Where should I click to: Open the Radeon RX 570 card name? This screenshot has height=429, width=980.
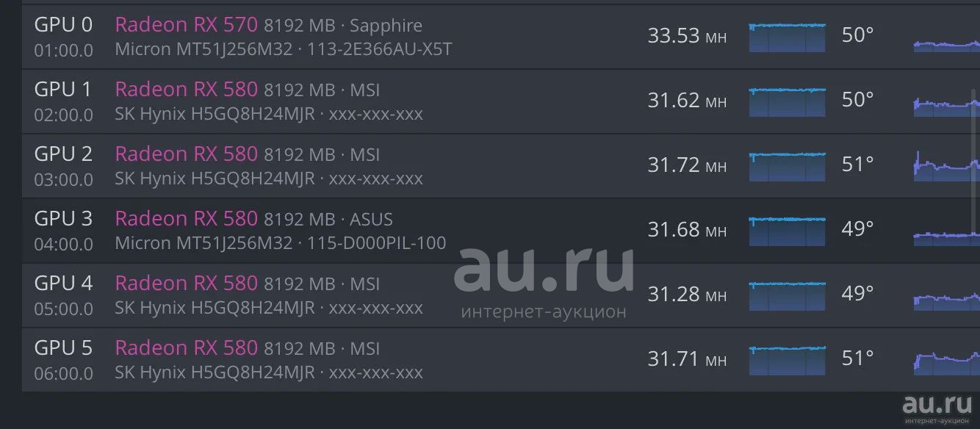(186, 25)
